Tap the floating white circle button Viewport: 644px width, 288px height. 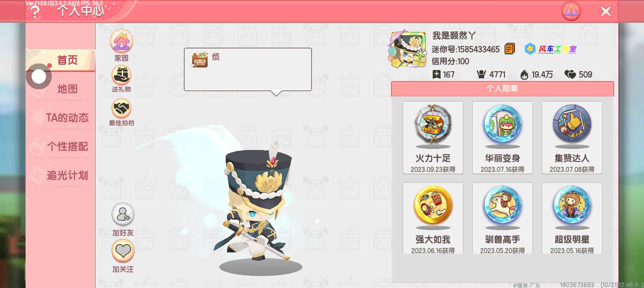(39, 76)
